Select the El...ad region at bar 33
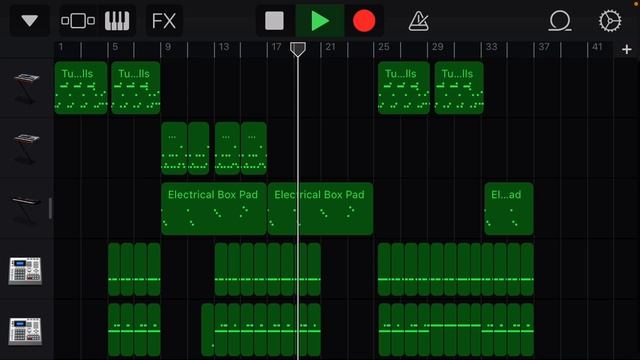This screenshot has height=360, width=640. click(x=509, y=209)
